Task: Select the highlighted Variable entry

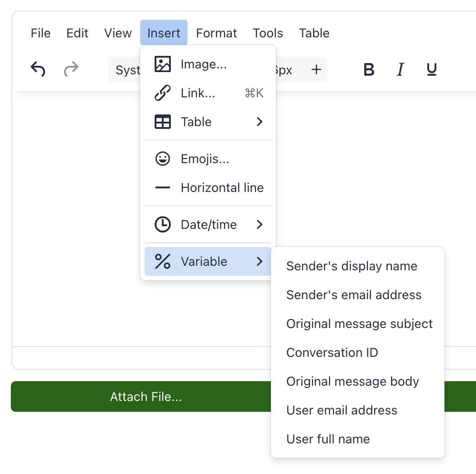Action: pyautogui.click(x=208, y=261)
